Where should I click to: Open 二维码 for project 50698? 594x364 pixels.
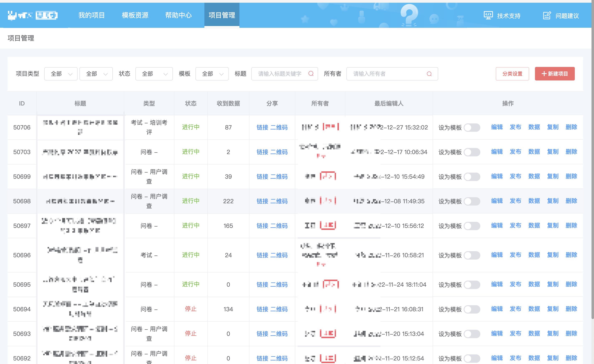point(279,201)
